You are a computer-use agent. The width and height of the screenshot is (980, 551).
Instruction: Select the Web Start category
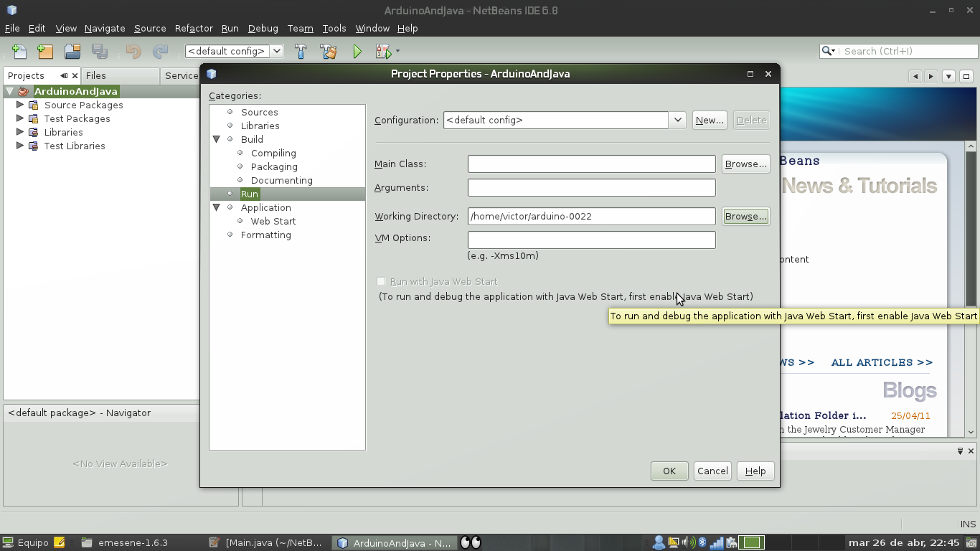[273, 221]
